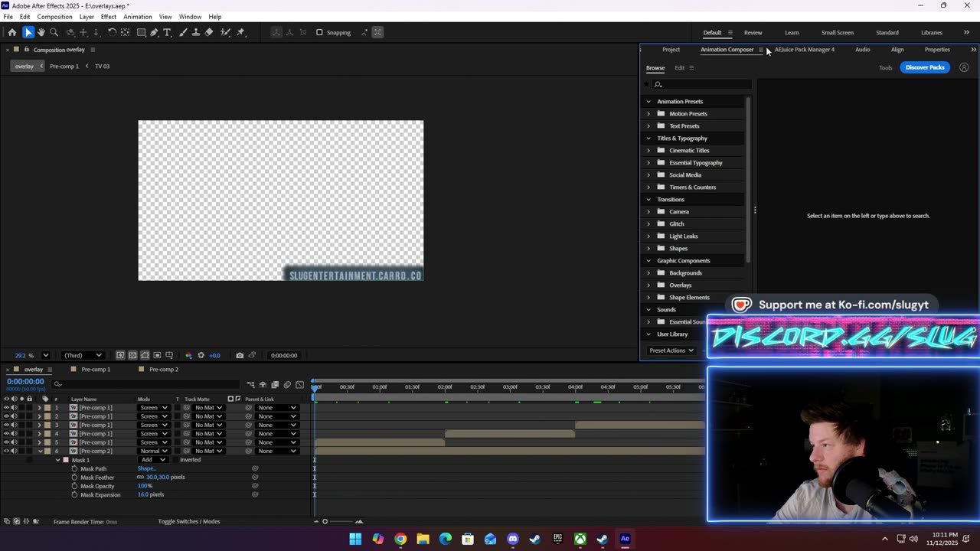Viewport: 980px width, 551px height.
Task: Select the Zoom magnifier tool
Action: coord(54,32)
